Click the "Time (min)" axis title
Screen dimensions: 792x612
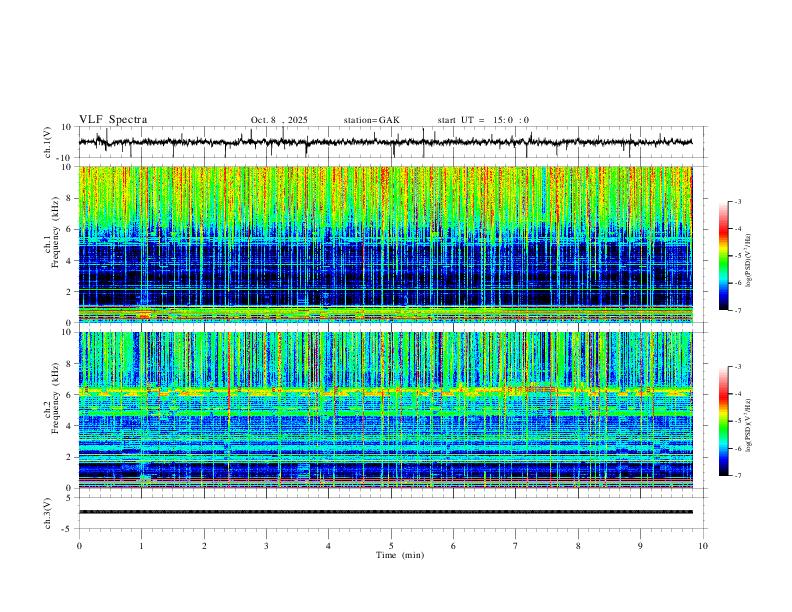pos(400,555)
